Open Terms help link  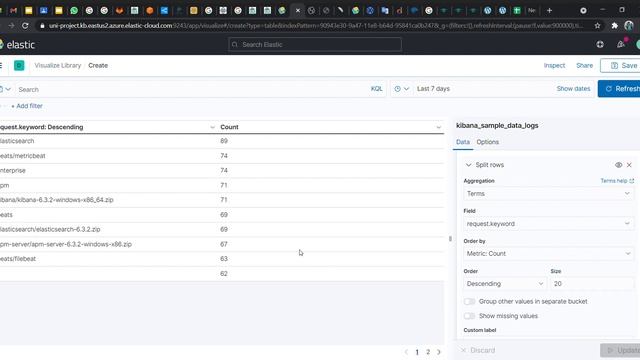pos(617,180)
